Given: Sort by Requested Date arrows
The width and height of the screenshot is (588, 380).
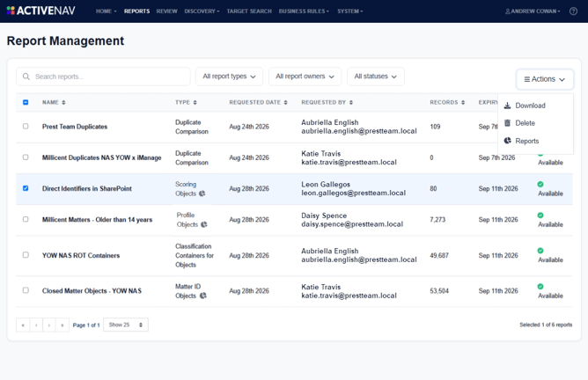Looking at the screenshot, I should coord(285,102).
